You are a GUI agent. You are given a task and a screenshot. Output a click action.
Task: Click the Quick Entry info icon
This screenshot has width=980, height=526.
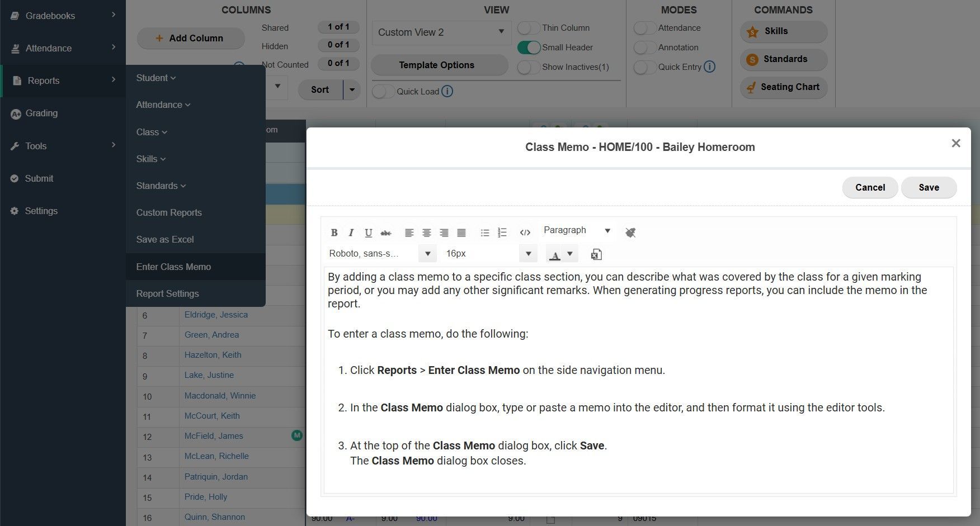(x=709, y=67)
